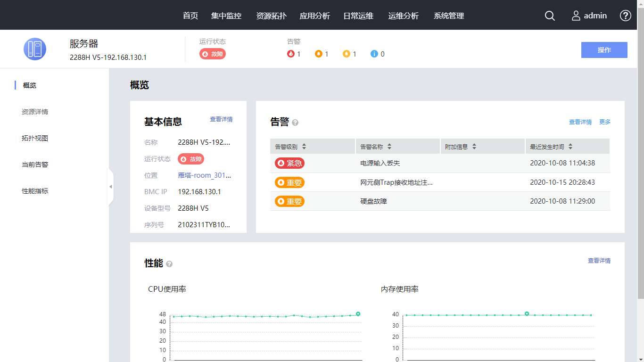The image size is (644, 362).
Task: Click 查看详情 in 基本信息 card
Action: [221, 119]
